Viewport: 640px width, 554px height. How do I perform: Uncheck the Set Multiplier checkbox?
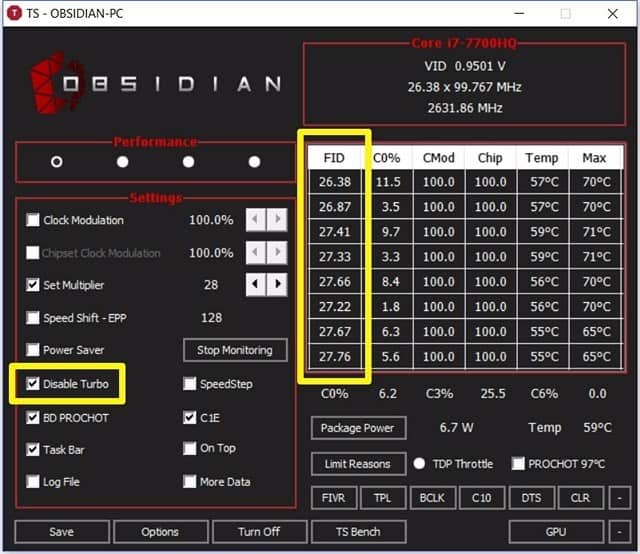pos(33,285)
